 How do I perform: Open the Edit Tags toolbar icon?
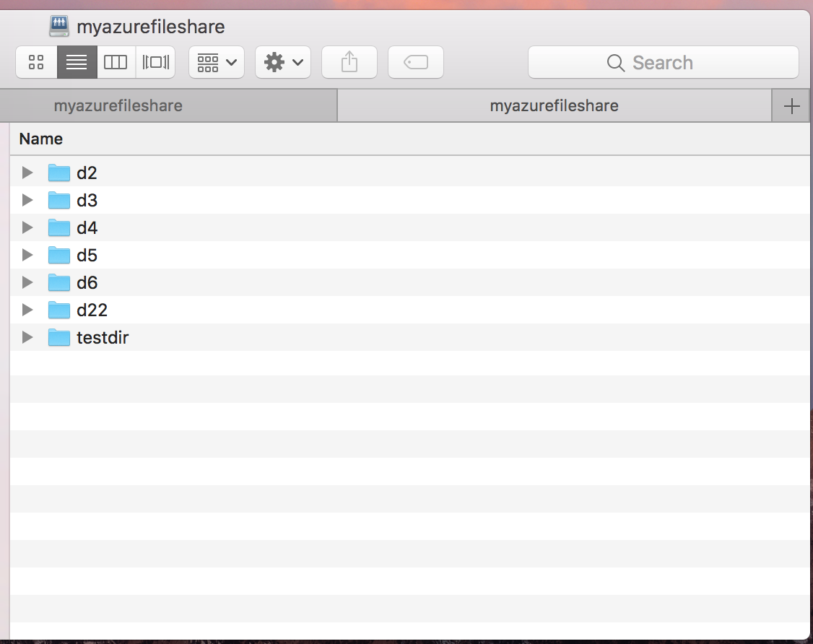(415, 62)
